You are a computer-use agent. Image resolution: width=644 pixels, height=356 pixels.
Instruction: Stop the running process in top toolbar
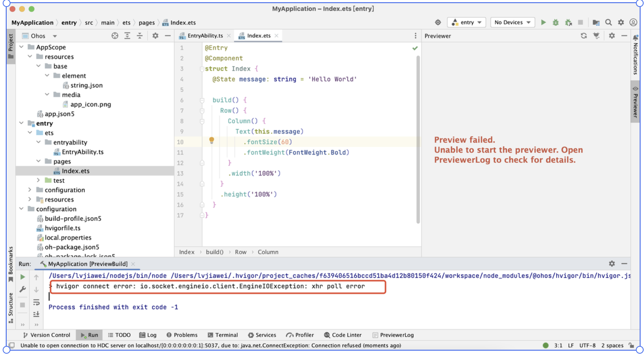point(581,22)
